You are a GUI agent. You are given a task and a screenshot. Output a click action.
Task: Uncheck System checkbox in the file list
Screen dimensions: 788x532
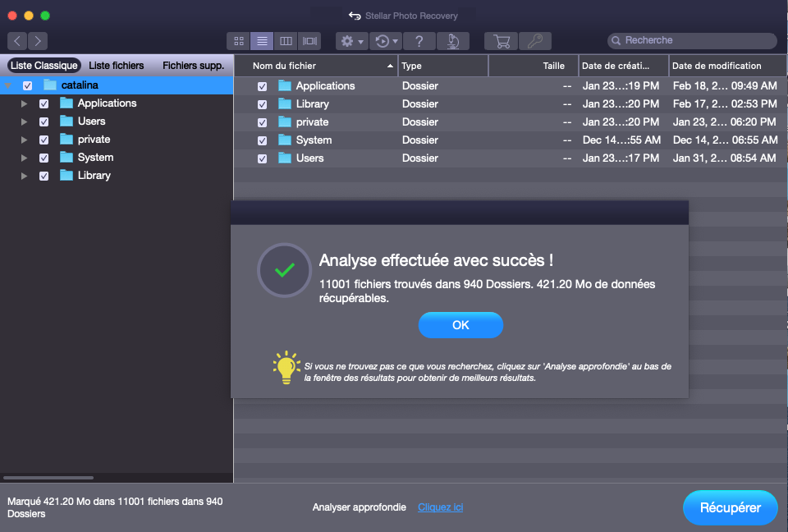[x=263, y=140]
